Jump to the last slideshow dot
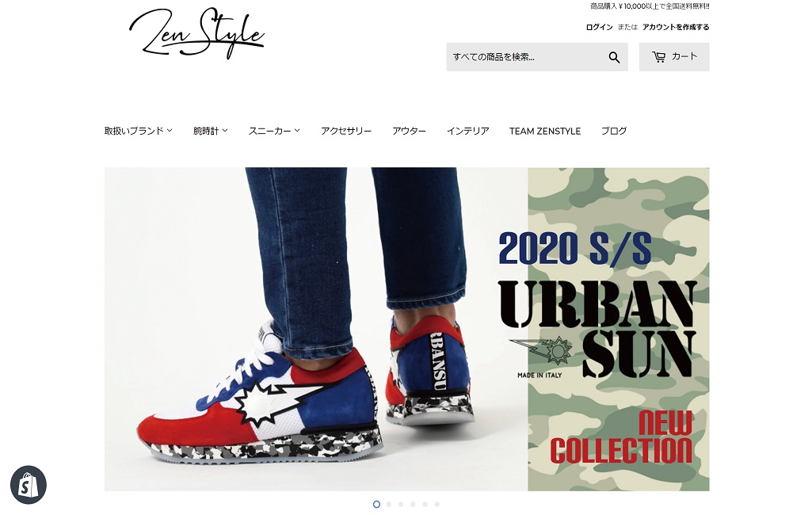 [437, 504]
